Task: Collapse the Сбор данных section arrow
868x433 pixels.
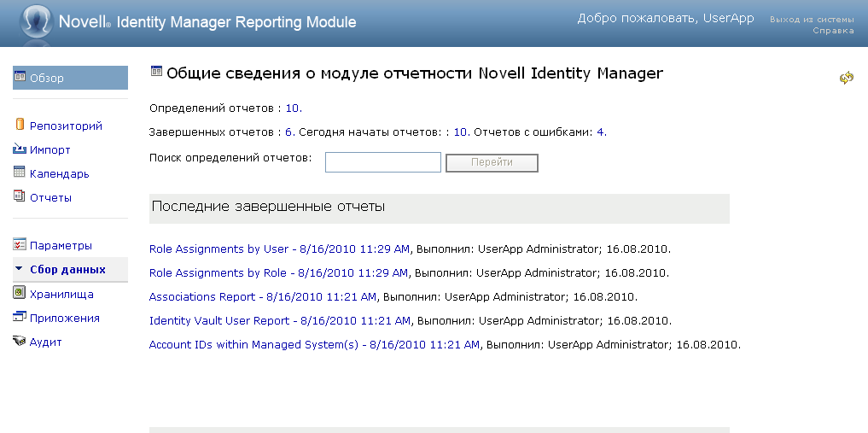Action: 19,269
